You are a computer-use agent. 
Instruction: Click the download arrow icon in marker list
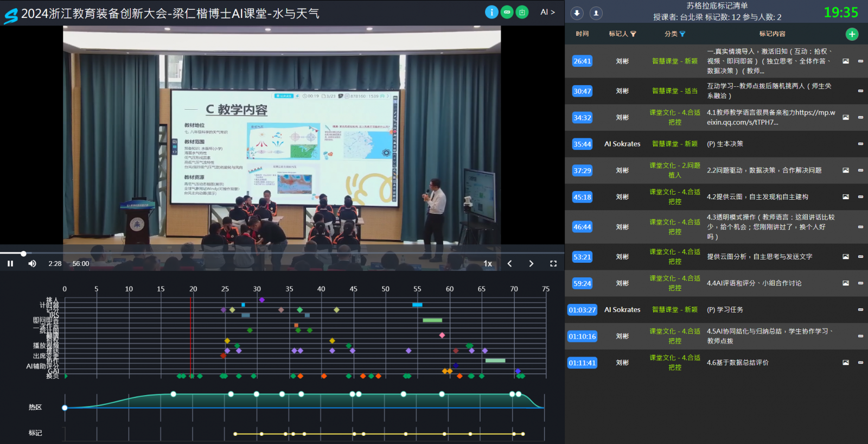point(577,13)
